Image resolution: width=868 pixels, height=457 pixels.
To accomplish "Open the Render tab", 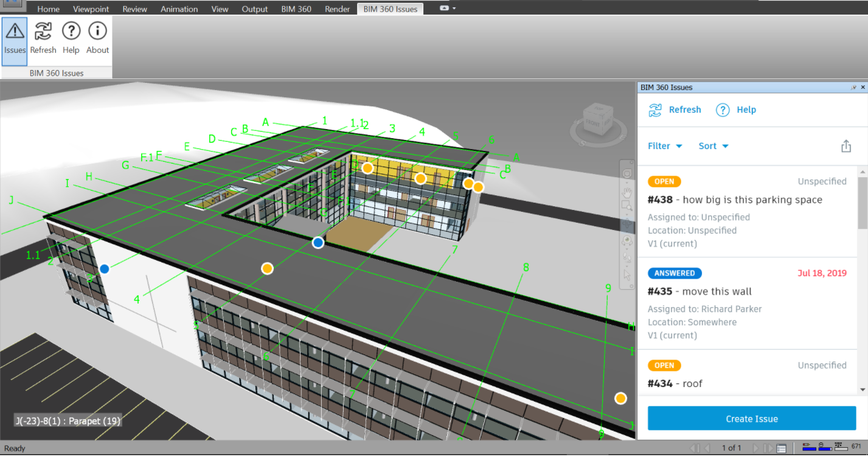I will [338, 9].
